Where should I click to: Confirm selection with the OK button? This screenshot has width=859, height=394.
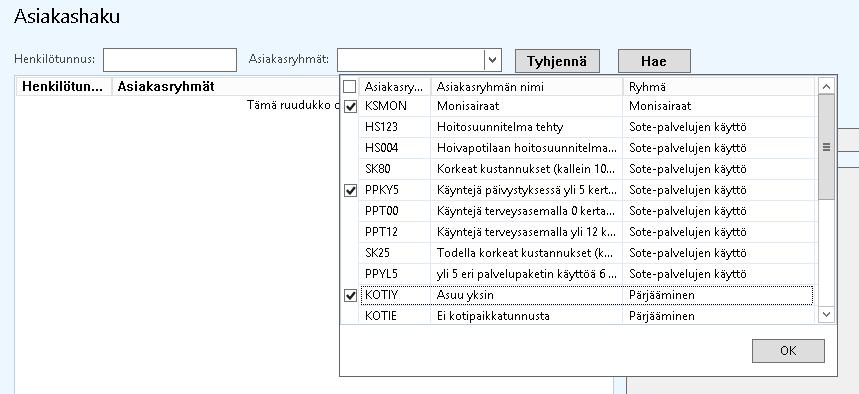[788, 351]
